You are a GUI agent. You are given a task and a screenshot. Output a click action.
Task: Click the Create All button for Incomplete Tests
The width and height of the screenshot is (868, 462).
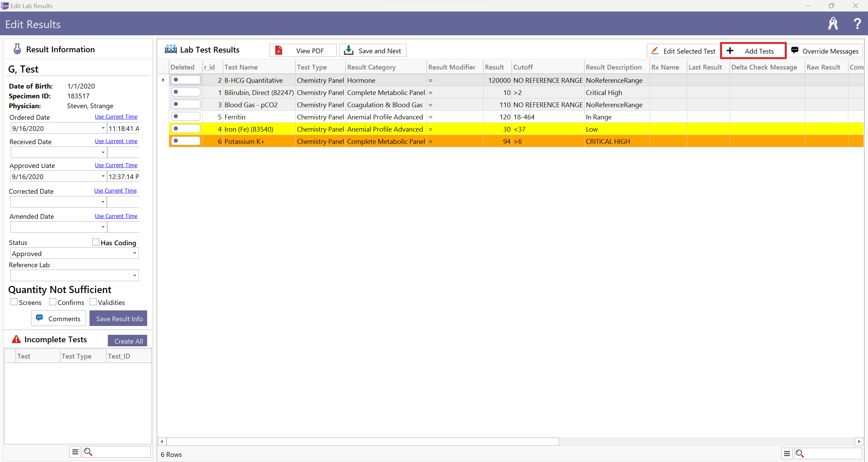point(128,341)
